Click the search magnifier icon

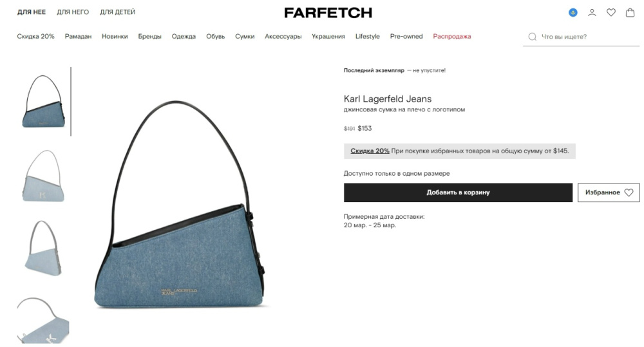coord(533,37)
